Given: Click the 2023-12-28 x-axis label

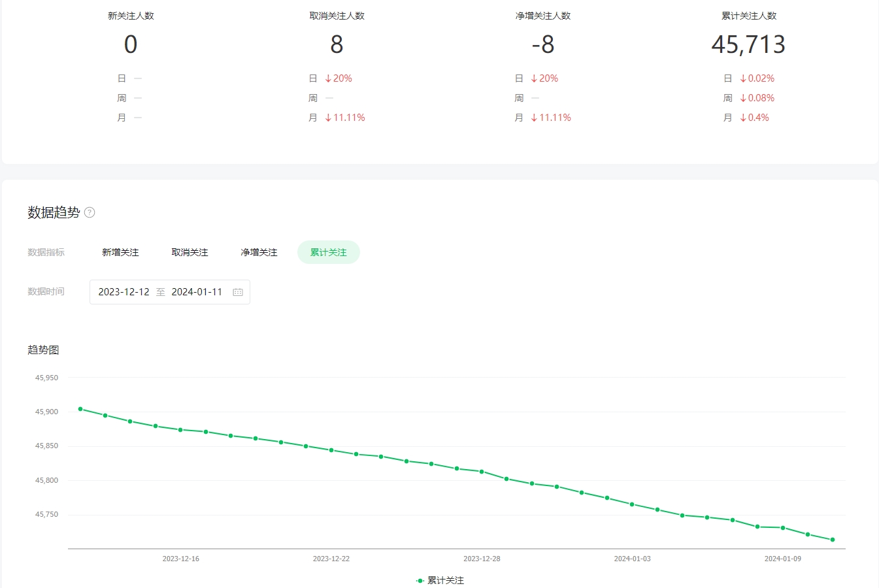Looking at the screenshot, I should [x=482, y=559].
